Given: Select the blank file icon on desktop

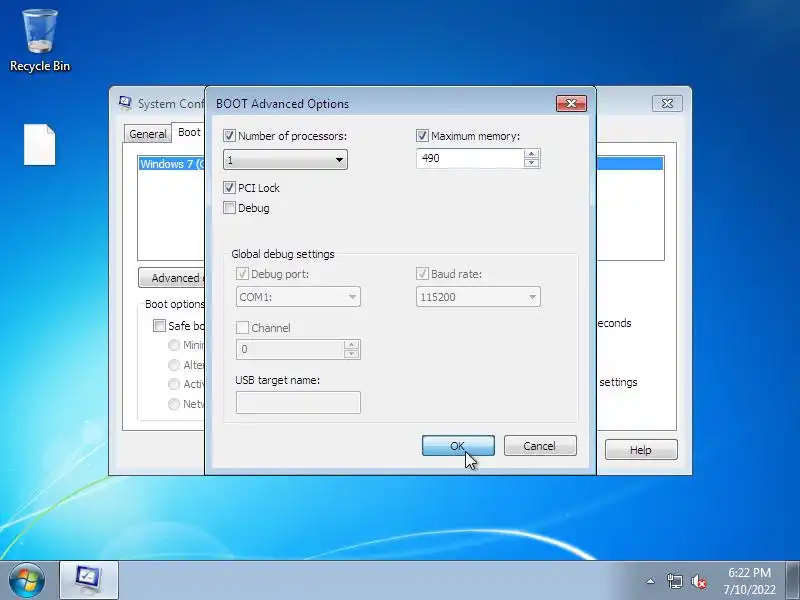Looking at the screenshot, I should coord(39,145).
